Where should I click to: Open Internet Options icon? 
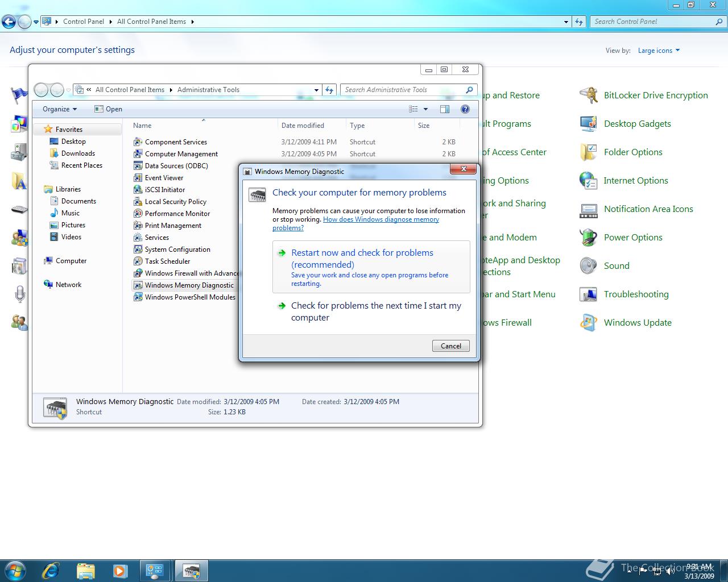589,180
